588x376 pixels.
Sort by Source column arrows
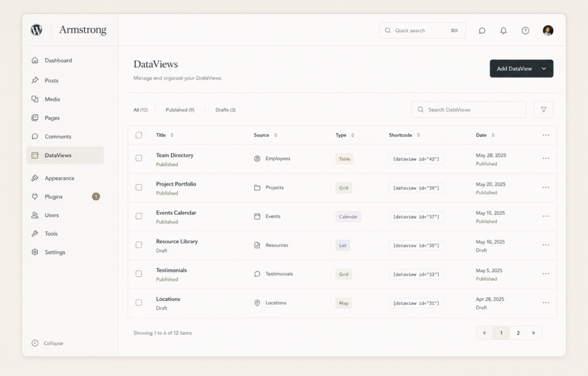pyautogui.click(x=276, y=135)
